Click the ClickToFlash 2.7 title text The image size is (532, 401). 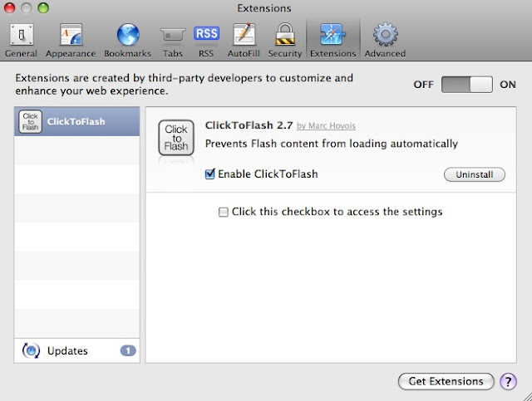249,125
